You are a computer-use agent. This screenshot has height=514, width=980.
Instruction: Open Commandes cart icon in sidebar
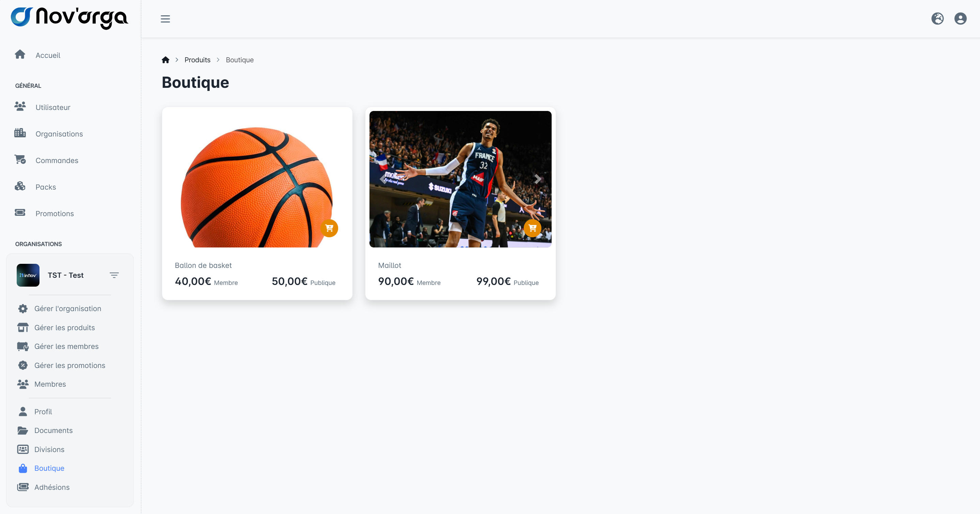pos(20,160)
